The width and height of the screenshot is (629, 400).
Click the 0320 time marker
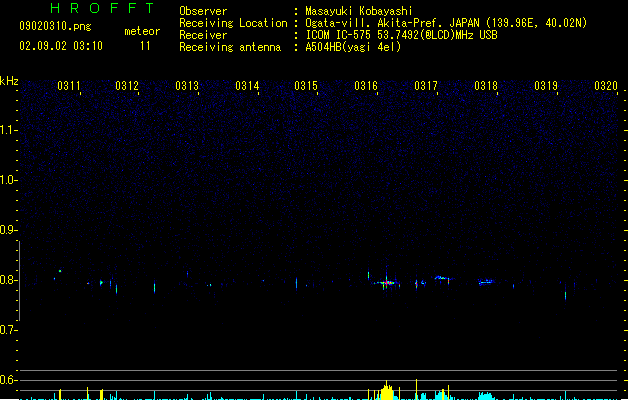606,86
